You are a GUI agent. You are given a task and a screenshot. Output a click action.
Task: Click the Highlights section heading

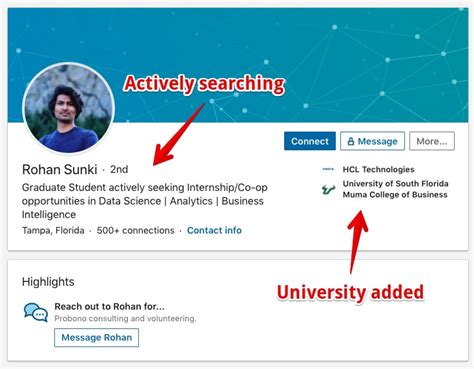(x=48, y=282)
